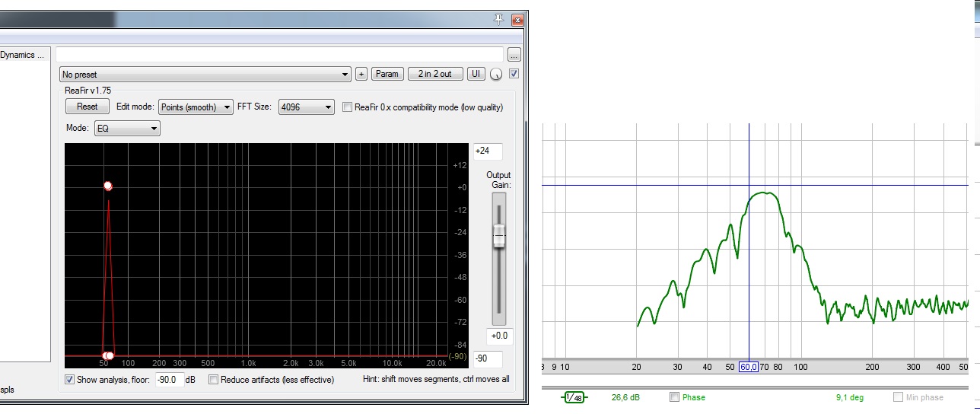
Task: Click the 26,6 dB readout
Action: (625, 397)
